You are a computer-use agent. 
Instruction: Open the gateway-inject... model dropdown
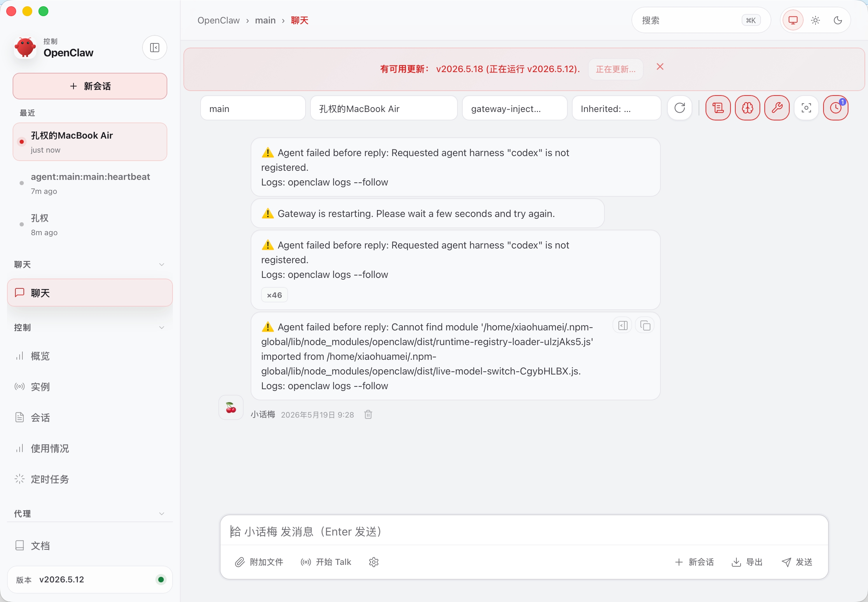[514, 108]
